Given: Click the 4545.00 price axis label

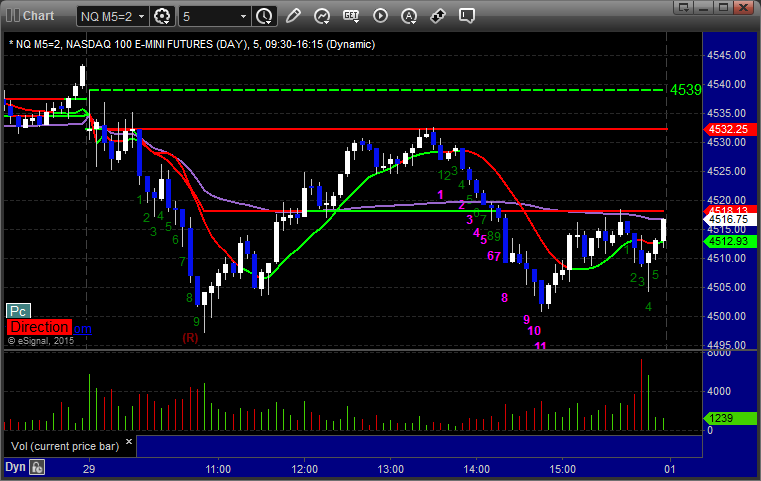Looking at the screenshot, I should [x=726, y=55].
